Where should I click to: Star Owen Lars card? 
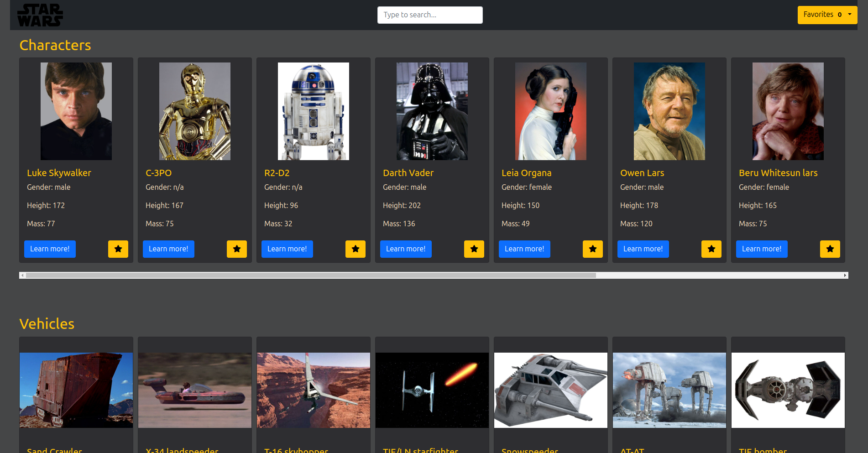(x=711, y=249)
